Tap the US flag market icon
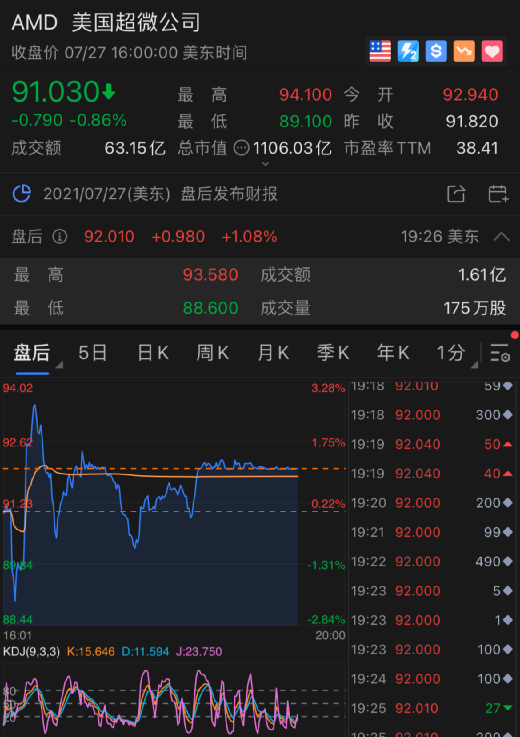Screen dimensions: 520x737 click(380, 51)
